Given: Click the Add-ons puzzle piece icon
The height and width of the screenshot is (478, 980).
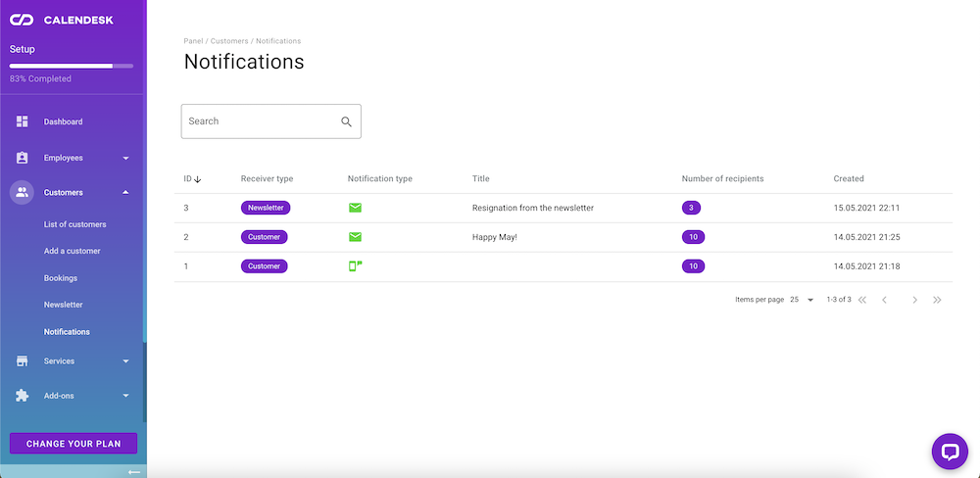Looking at the screenshot, I should pos(22,396).
